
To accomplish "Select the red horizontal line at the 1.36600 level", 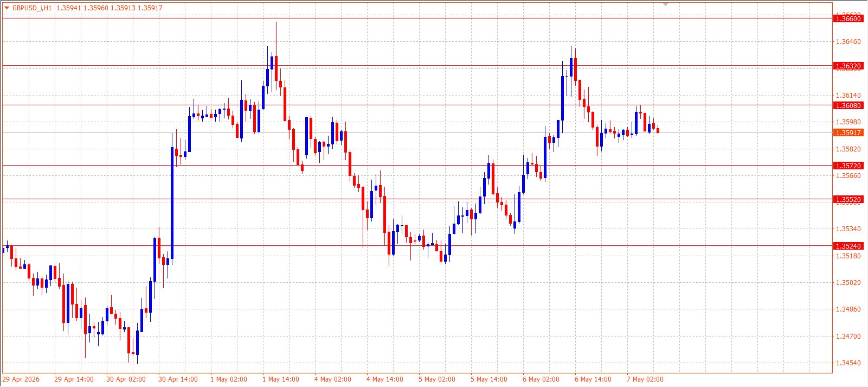I will pos(417,18).
